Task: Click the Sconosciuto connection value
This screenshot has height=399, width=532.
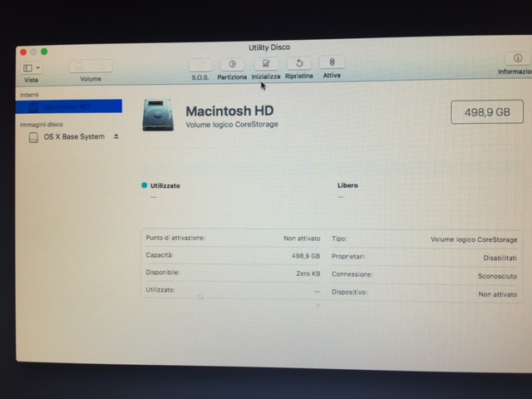Action: click(x=497, y=276)
